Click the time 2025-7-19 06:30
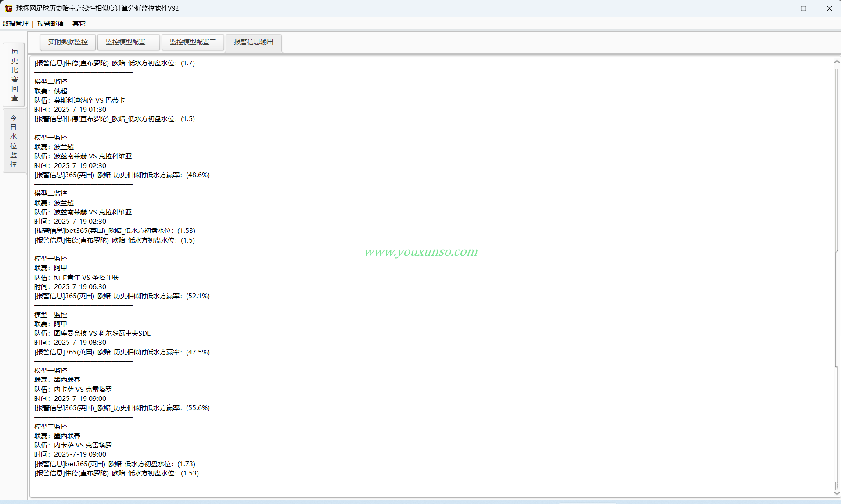The width and height of the screenshot is (841, 504). (80, 287)
